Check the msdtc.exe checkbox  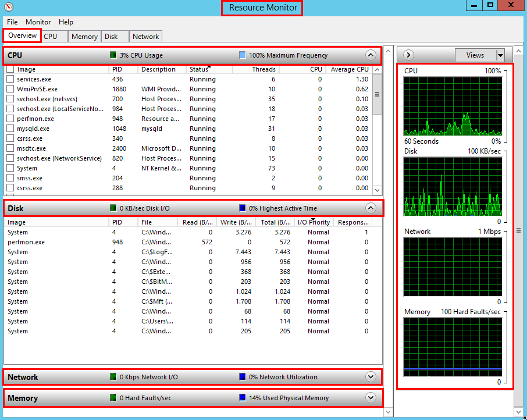point(10,148)
